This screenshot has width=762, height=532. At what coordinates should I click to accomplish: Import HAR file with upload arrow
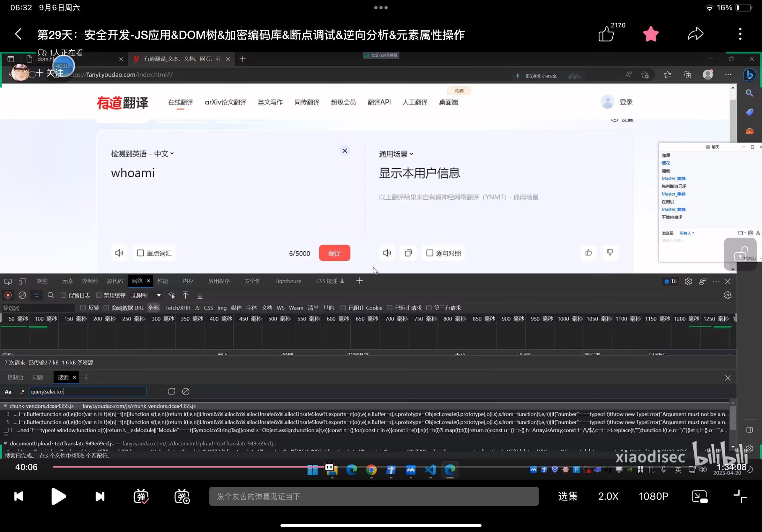pyautogui.click(x=185, y=295)
